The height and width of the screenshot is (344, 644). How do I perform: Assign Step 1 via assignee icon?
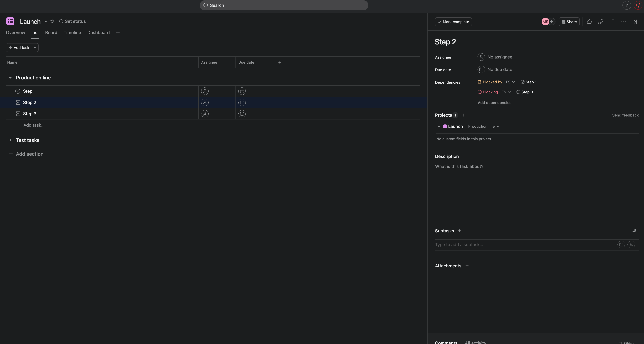click(205, 91)
